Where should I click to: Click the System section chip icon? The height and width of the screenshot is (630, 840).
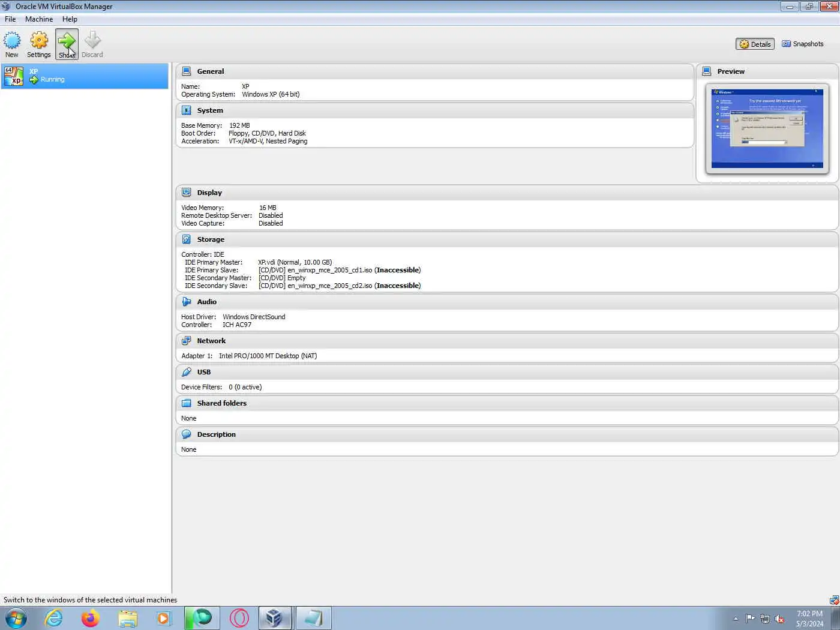coord(187,110)
